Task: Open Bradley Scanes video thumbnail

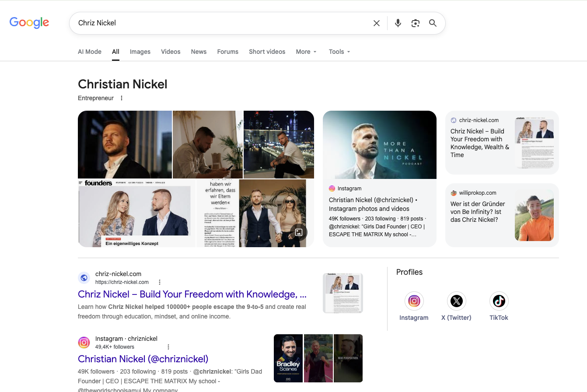Action: pos(288,358)
